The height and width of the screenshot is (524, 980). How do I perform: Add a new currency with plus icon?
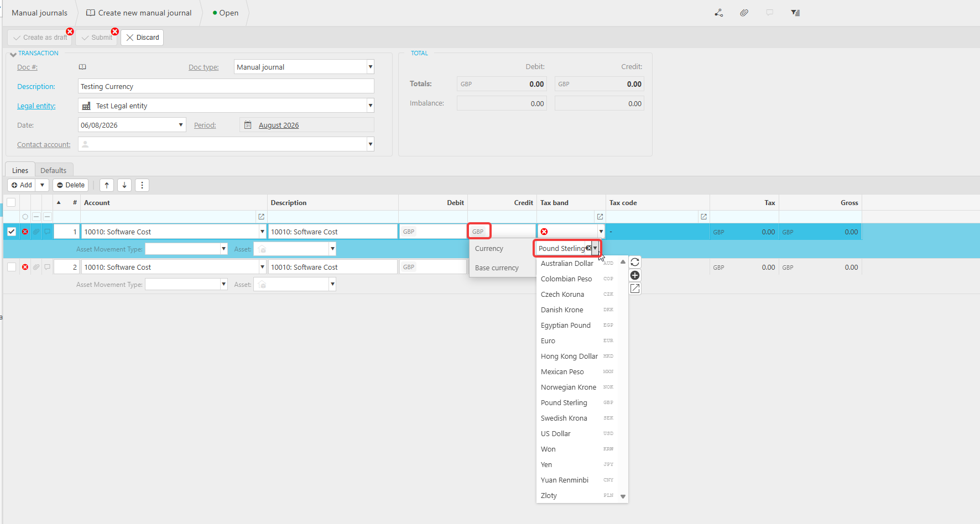[635, 275]
